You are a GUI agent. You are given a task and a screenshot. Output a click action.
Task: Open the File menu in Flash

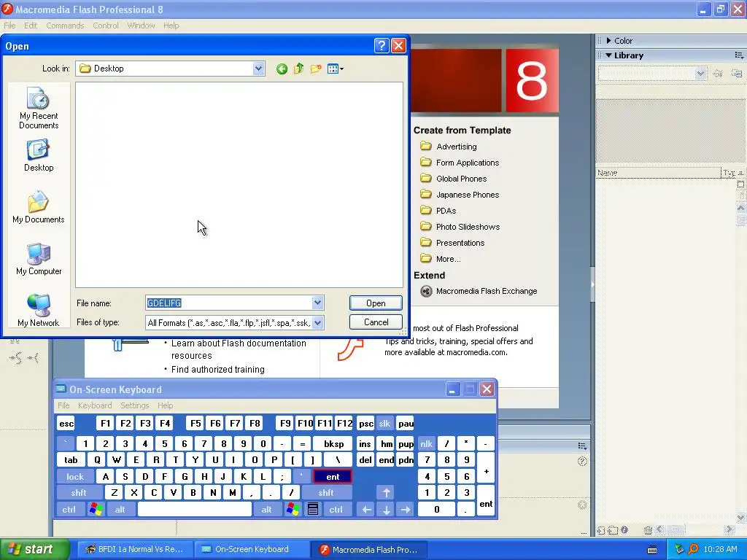coord(9,26)
